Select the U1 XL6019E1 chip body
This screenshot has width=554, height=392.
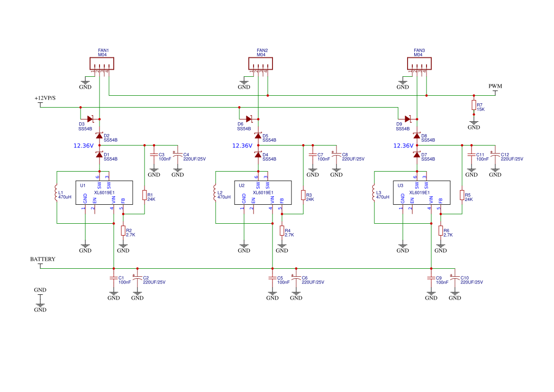pyautogui.click(x=104, y=192)
